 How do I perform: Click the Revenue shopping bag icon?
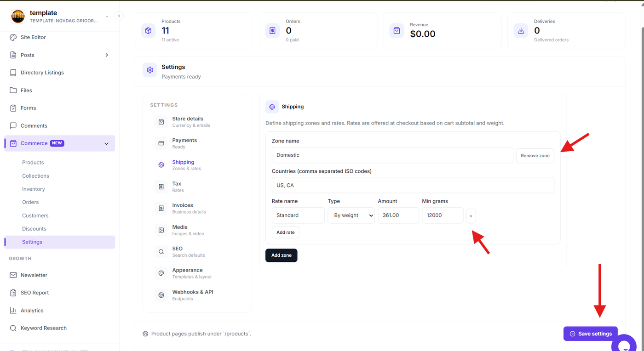[x=397, y=31]
